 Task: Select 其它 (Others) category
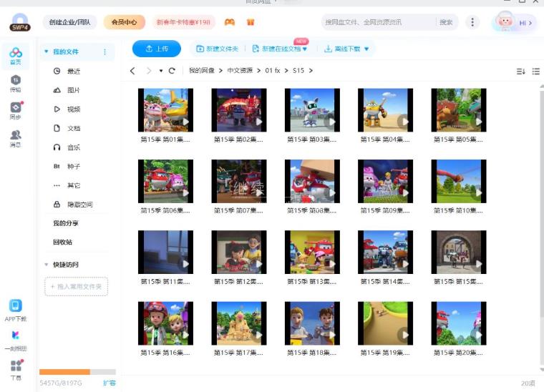[74, 185]
